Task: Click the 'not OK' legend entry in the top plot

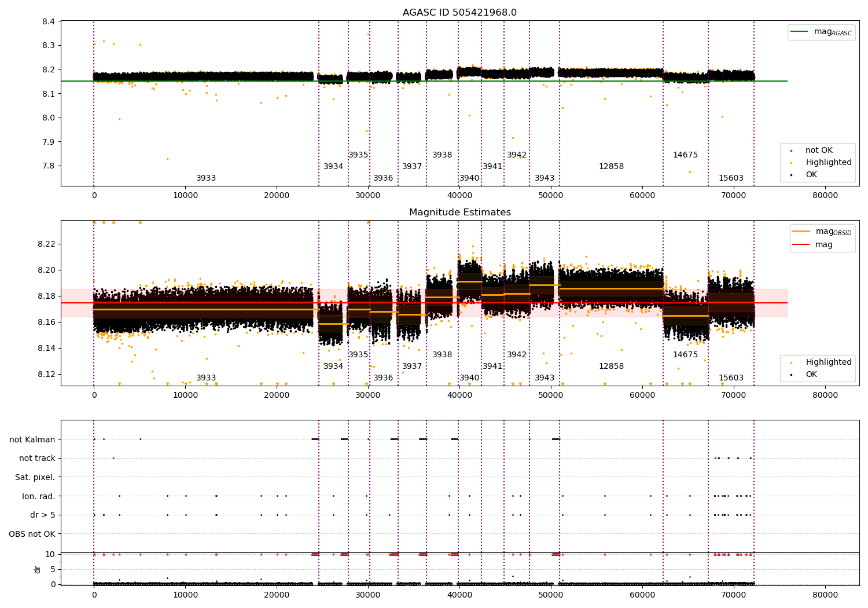Action: [819, 150]
